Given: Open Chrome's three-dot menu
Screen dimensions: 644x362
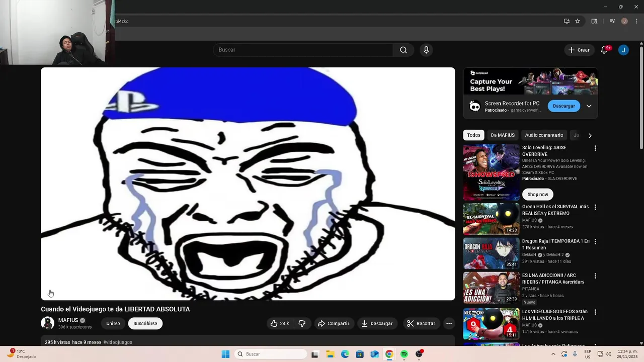Looking at the screenshot, I should click(636, 21).
